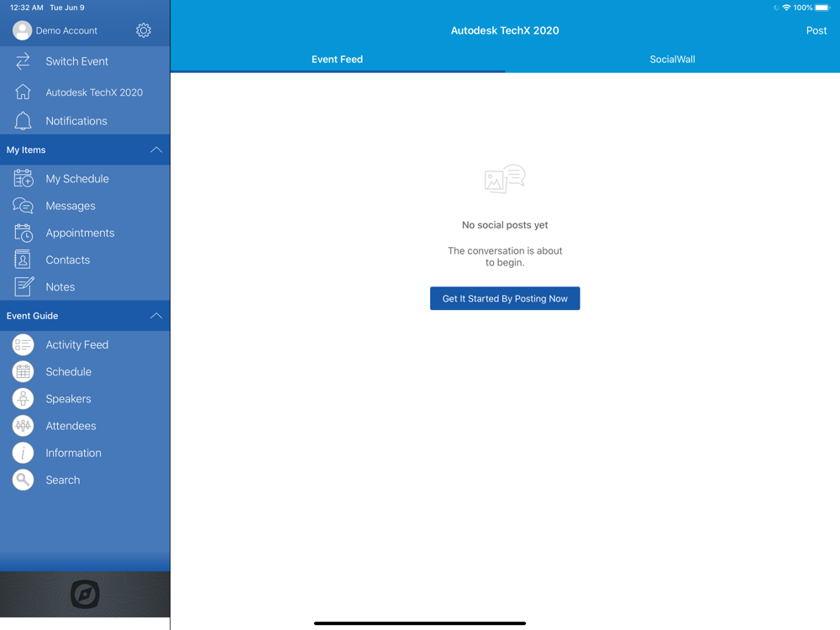Tap the Wi-Fi status icon
The height and width of the screenshot is (630, 840).
pos(786,8)
